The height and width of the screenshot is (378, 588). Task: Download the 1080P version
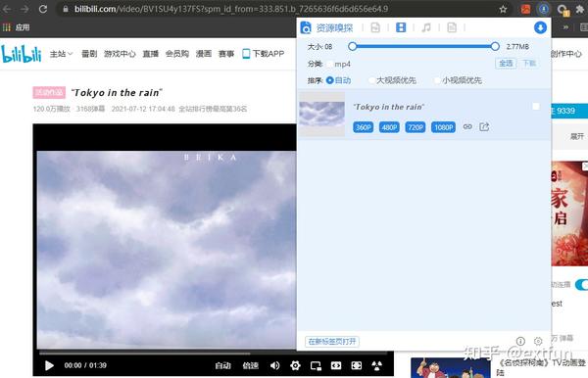coord(443,127)
